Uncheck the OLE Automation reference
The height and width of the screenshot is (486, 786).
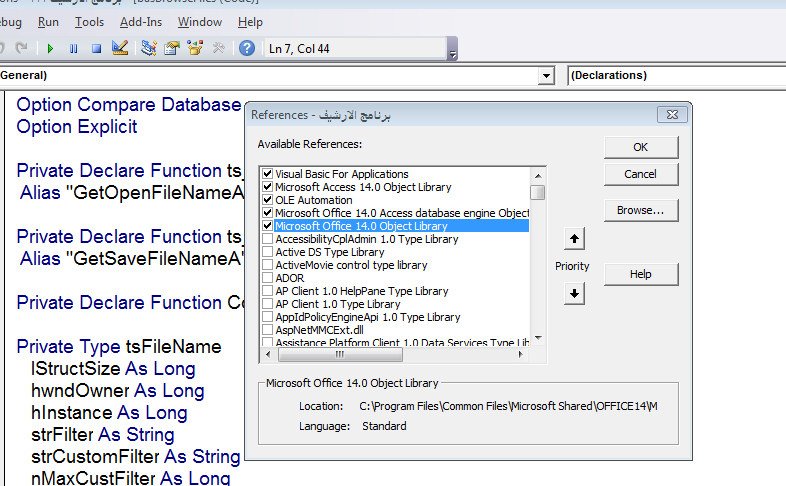pyautogui.click(x=266, y=200)
